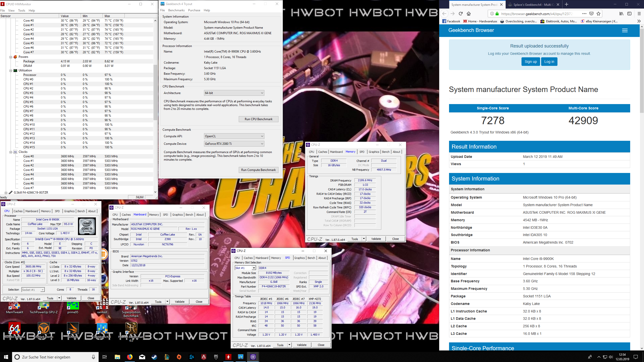644x362 pixels.
Task: Click the Sign up button
Action: point(531,62)
